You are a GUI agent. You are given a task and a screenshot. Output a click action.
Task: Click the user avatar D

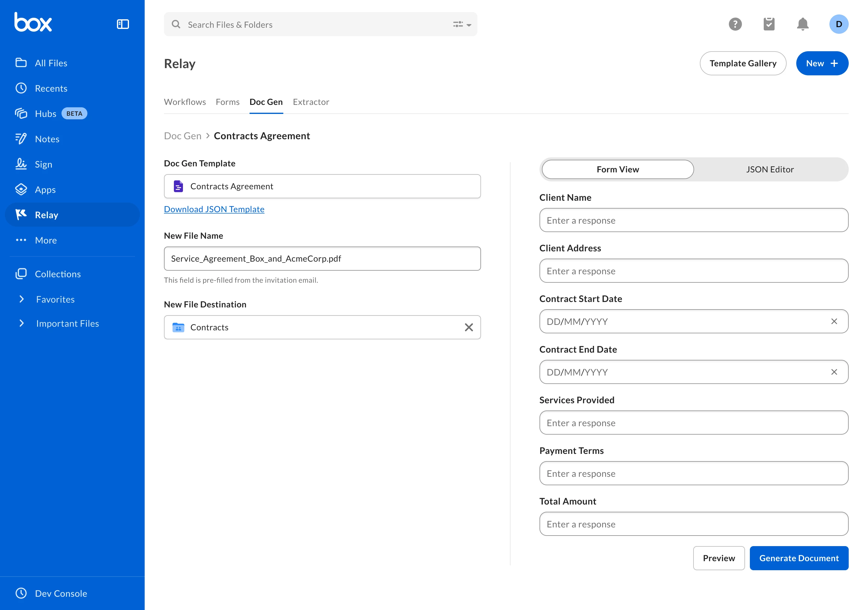[838, 24]
